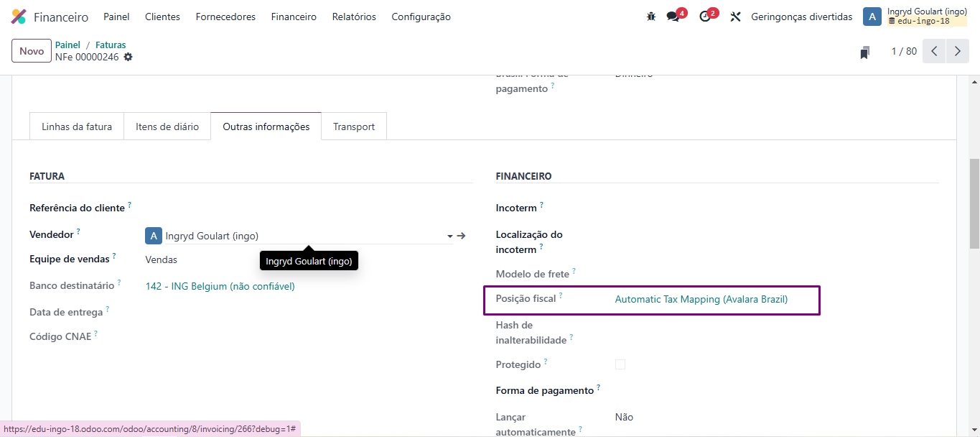Open the activities clock icon with 2 badge
Viewport: 980px width, 437px height.
pyautogui.click(x=705, y=17)
